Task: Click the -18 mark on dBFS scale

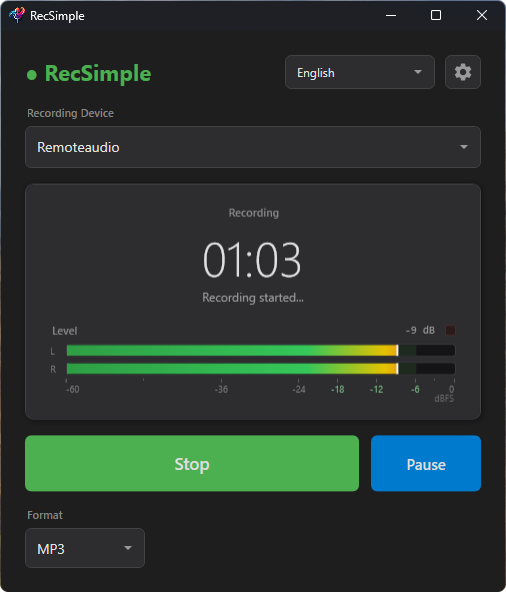Action: click(x=338, y=389)
